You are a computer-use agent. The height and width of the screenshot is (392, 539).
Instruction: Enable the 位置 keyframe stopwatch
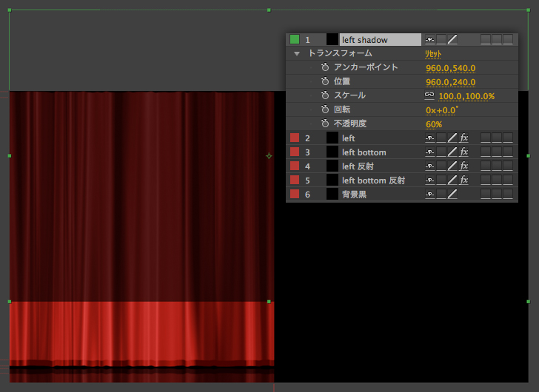[x=325, y=81]
